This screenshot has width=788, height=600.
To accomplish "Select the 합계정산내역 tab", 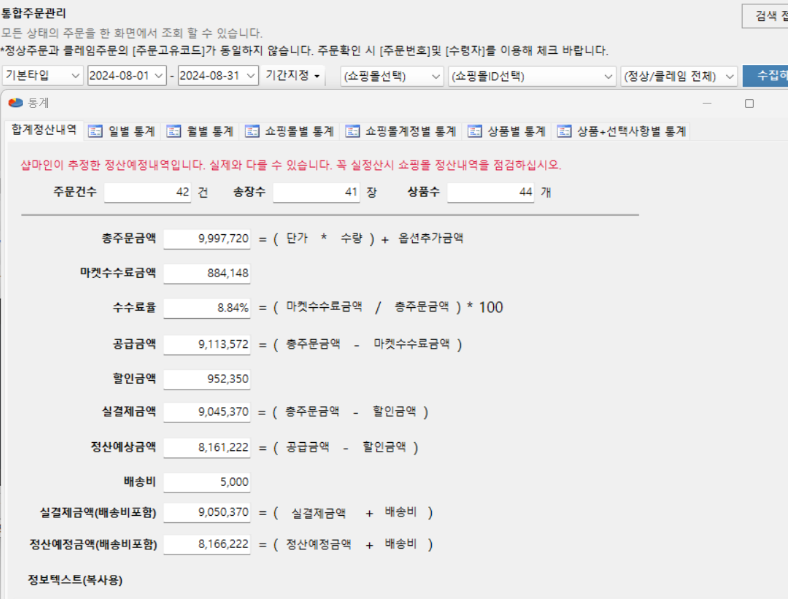I will 43,130.
